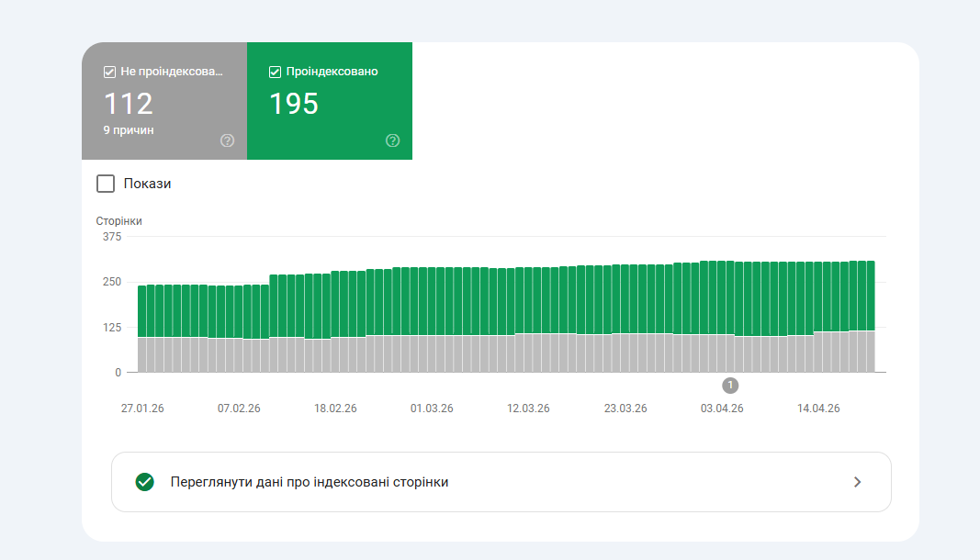Click the 12.03.26 date label

528,409
